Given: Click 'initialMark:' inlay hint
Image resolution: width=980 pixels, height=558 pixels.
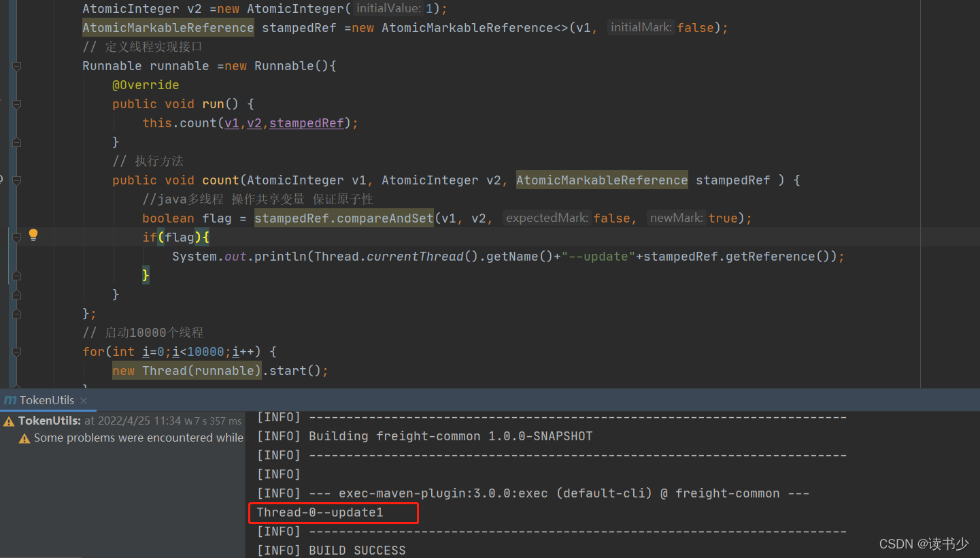Looking at the screenshot, I should click(641, 28).
